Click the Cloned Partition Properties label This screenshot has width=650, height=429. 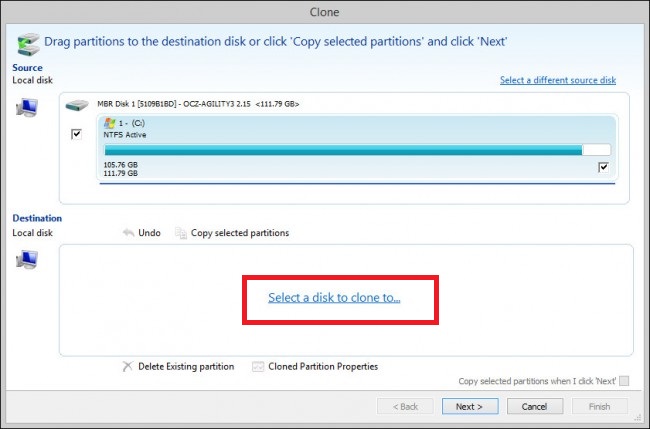pos(323,367)
